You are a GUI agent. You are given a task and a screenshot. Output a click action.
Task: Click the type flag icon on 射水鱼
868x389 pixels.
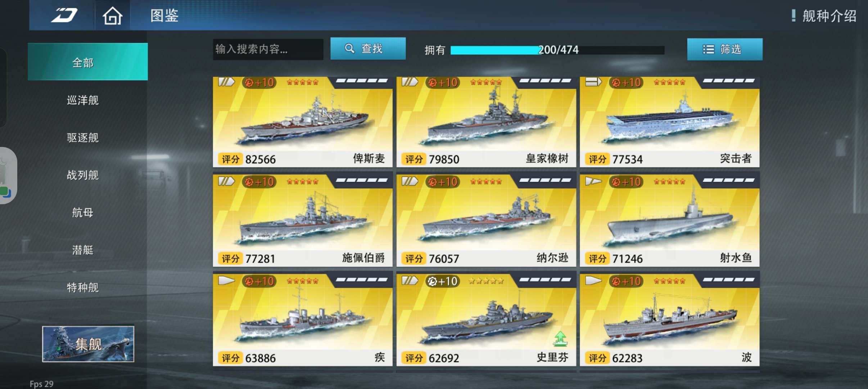point(593,181)
